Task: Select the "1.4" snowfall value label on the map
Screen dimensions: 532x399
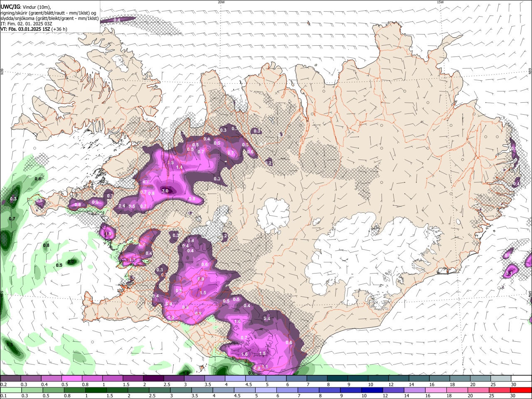Action: point(180,167)
